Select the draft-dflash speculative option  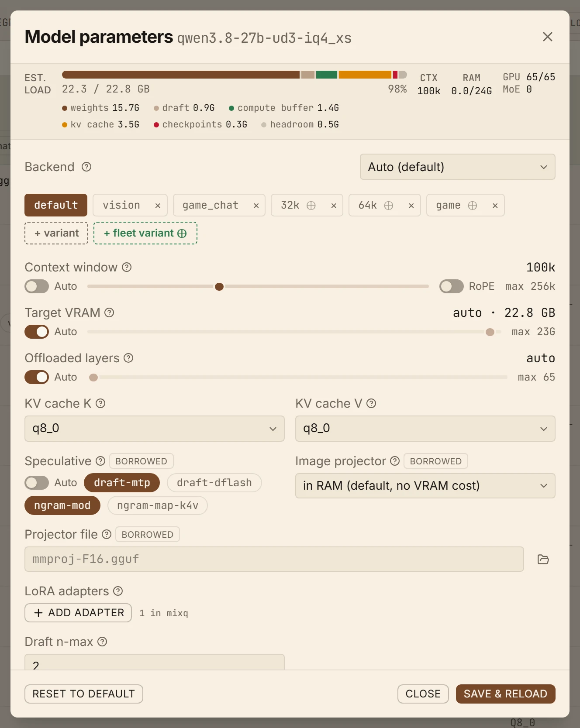point(214,483)
